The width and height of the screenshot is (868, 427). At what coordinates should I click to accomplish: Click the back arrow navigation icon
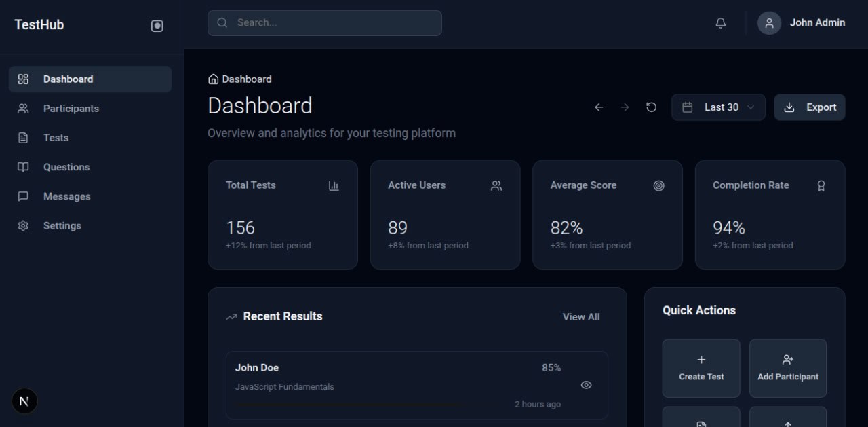[x=598, y=107]
